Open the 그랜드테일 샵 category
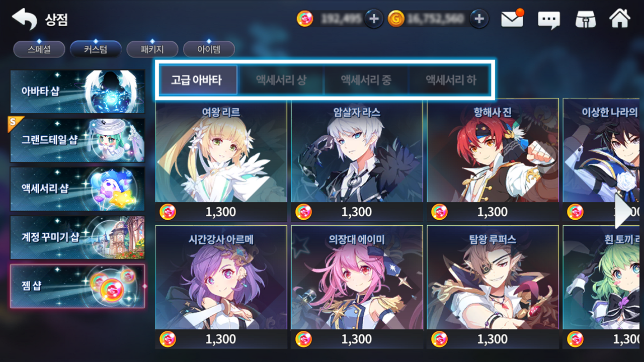The width and height of the screenshot is (644, 362). (77, 140)
